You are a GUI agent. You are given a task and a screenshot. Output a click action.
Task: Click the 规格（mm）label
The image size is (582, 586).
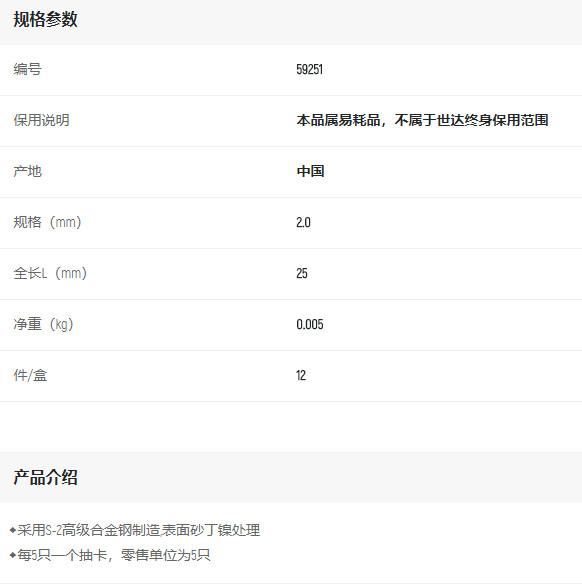click(47, 222)
